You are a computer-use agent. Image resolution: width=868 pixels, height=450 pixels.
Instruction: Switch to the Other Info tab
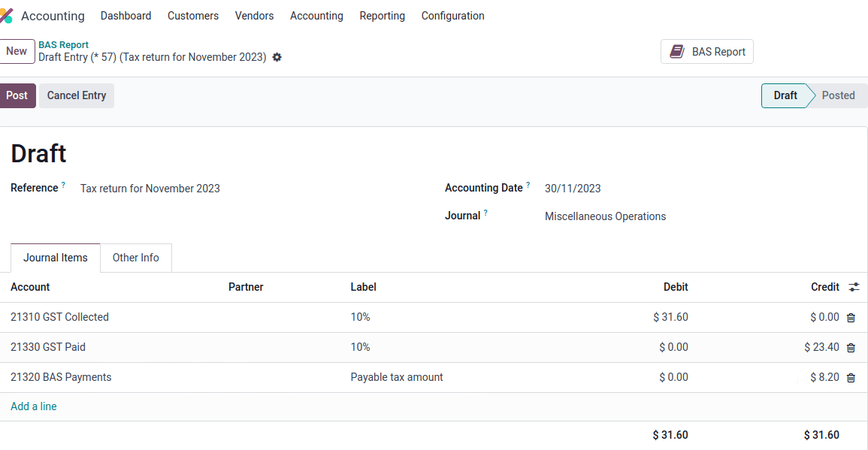tap(135, 258)
